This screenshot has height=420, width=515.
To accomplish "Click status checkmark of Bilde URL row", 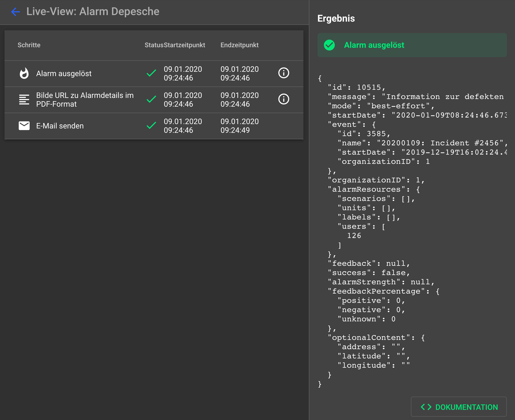I will pos(151,99).
